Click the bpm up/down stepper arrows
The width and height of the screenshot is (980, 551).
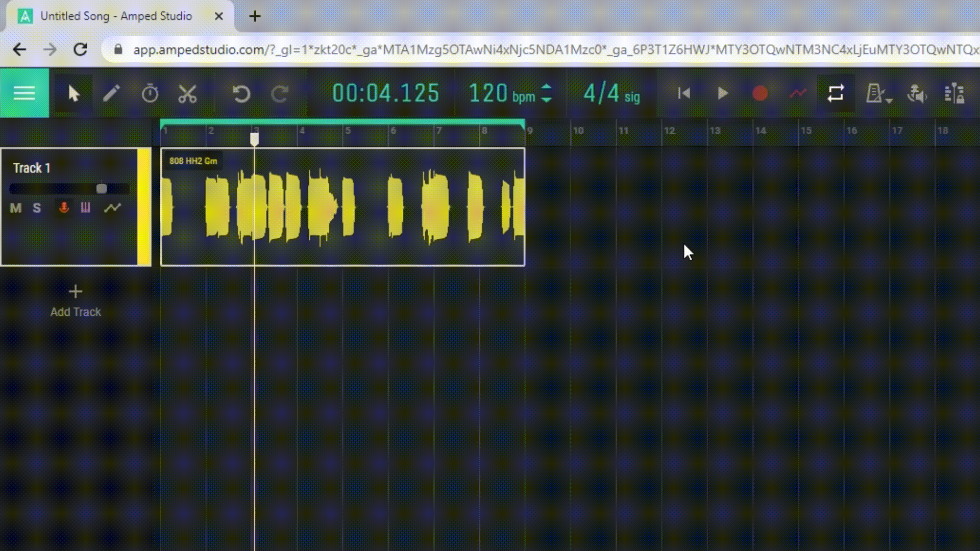546,93
